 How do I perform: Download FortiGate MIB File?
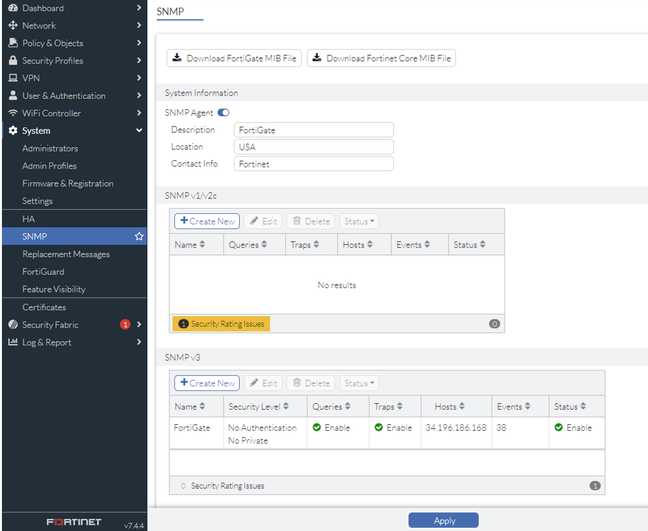234,58
